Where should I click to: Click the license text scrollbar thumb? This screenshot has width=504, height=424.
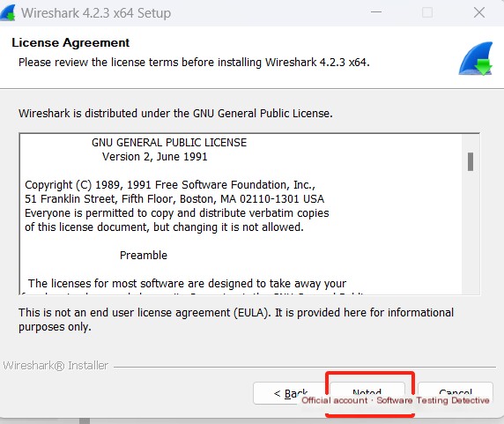tap(471, 161)
